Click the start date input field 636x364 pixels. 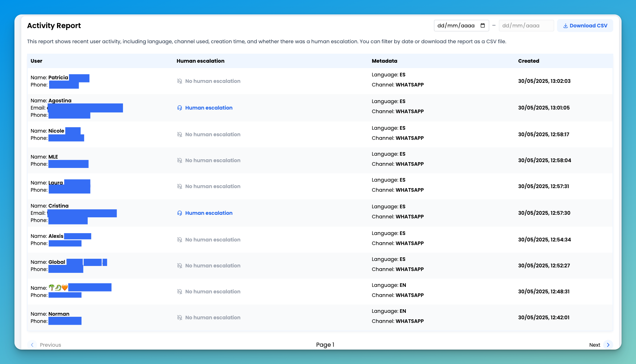pos(461,26)
